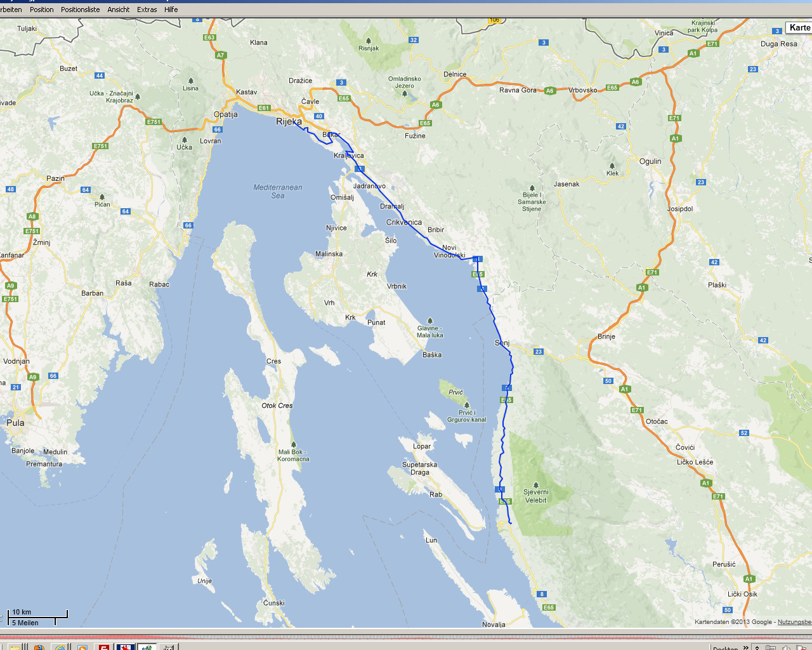812x650 pixels.
Task: Click the Lisina park tree icon
Action: tap(190, 81)
